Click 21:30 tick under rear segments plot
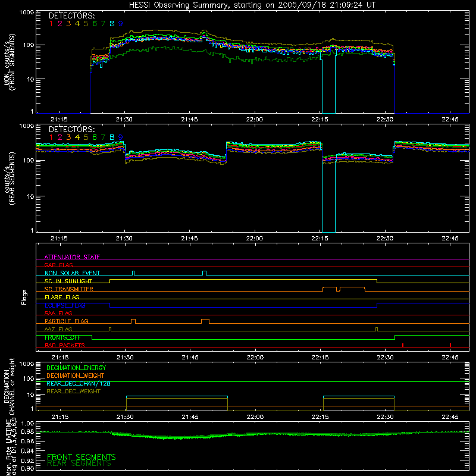The width and height of the screenshot is (476, 476). [x=124, y=239]
